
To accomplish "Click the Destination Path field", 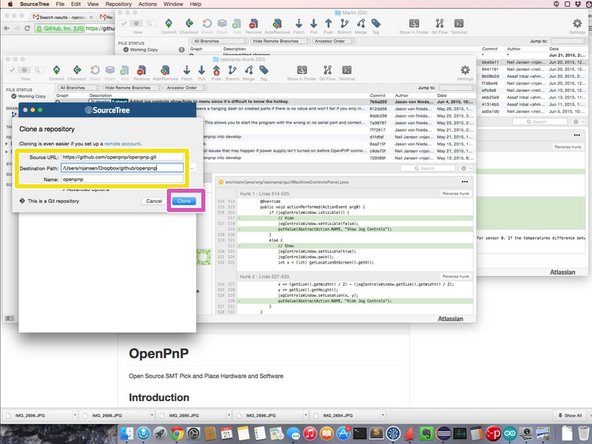I will point(122,168).
